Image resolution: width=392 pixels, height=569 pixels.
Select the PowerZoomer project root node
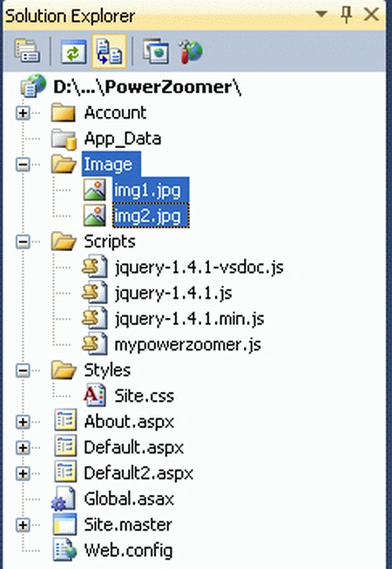pyautogui.click(x=147, y=87)
